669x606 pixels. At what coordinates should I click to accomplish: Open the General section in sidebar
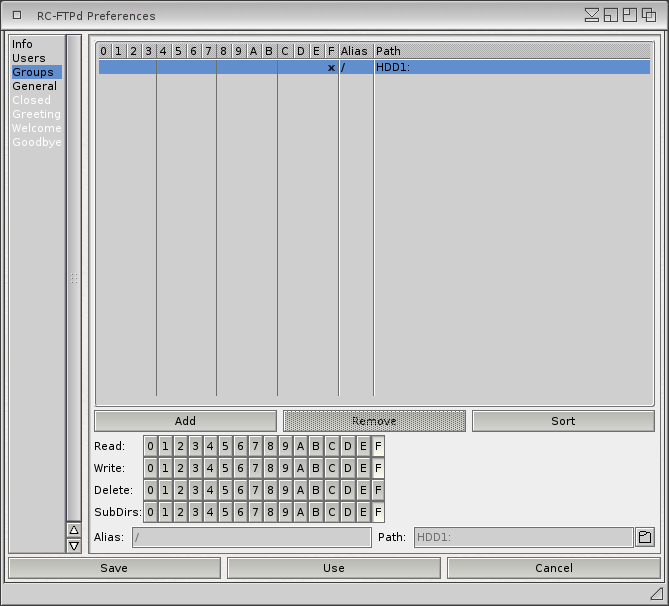tap(35, 86)
